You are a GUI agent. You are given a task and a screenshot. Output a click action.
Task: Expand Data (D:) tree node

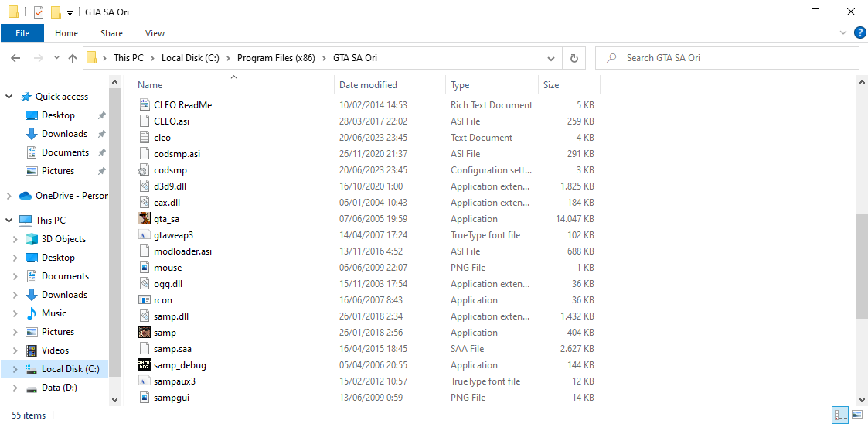click(x=15, y=388)
